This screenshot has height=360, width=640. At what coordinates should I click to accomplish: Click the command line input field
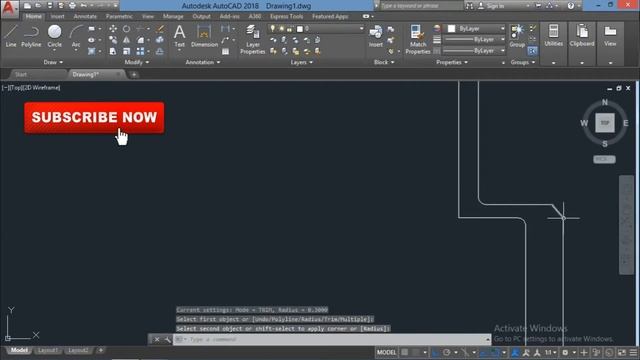[x=331, y=340]
